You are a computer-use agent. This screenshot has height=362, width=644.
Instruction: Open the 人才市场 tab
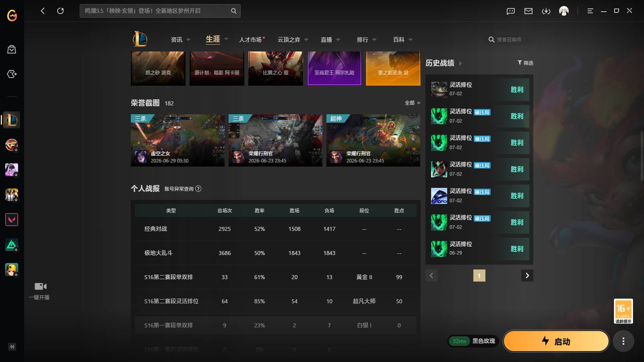coord(251,39)
